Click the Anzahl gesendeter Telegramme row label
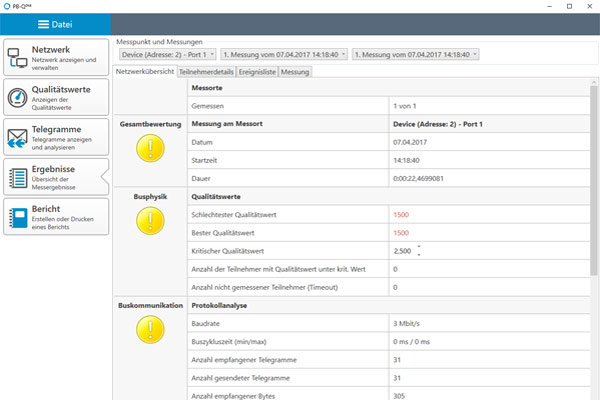This screenshot has width=600, height=400. tap(241, 378)
